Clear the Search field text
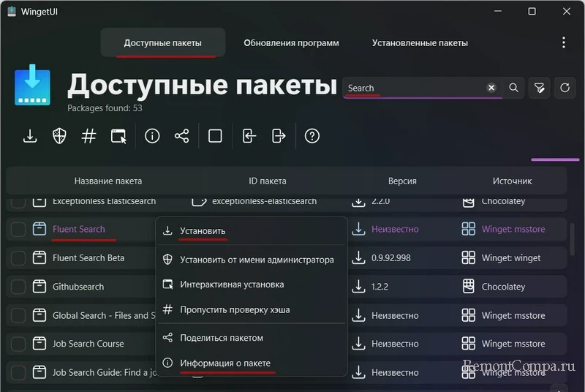 click(491, 88)
